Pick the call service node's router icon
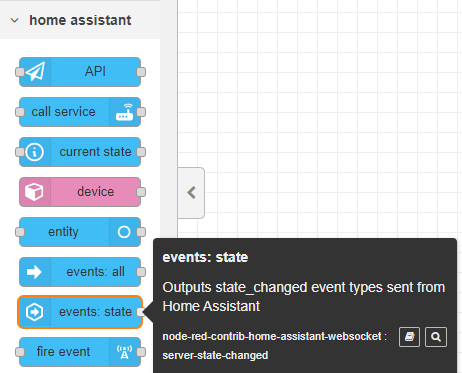Image resolution: width=462 pixels, height=373 pixels. pos(124,112)
